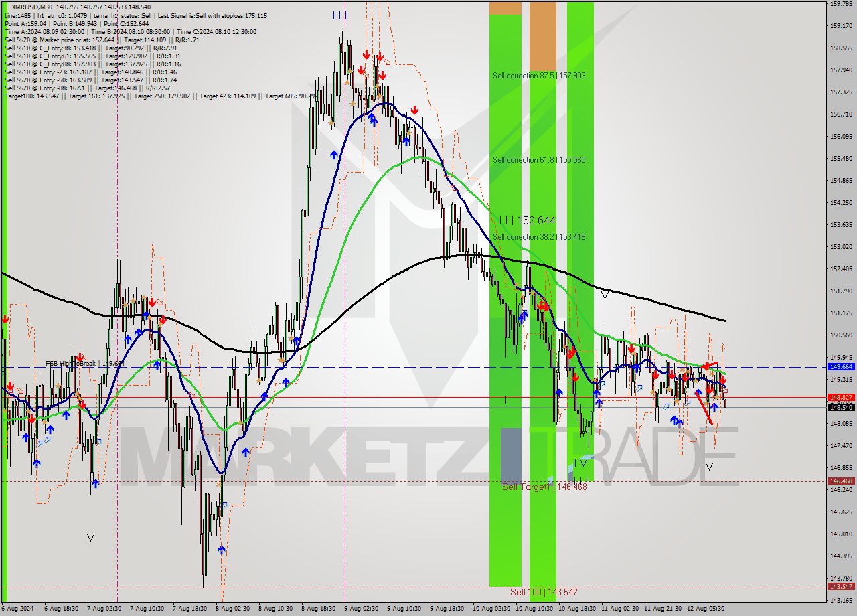Screen dimensions: 857x616
Task: Click the '8 Aug 10:30' time label
Action: [276, 609]
